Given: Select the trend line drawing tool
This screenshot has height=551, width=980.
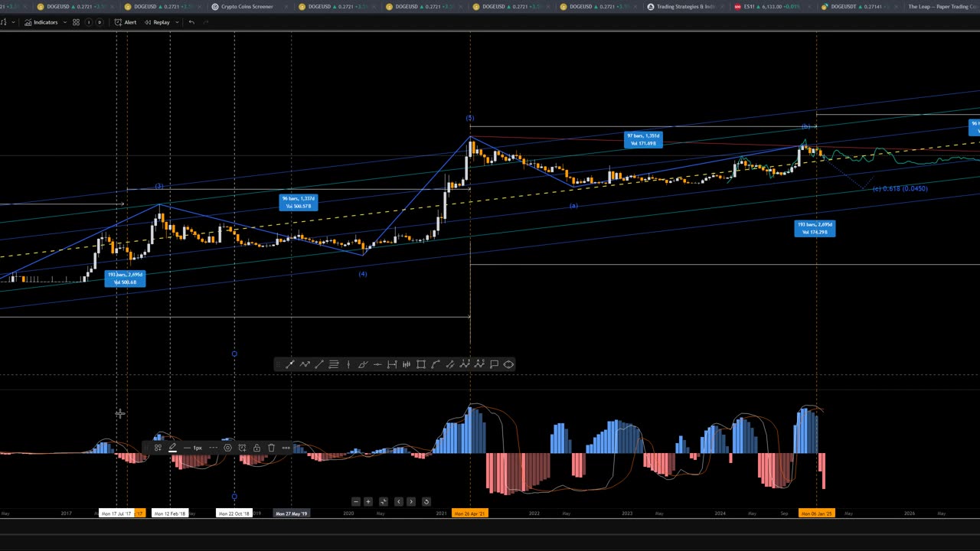Looking at the screenshot, I should click(290, 364).
